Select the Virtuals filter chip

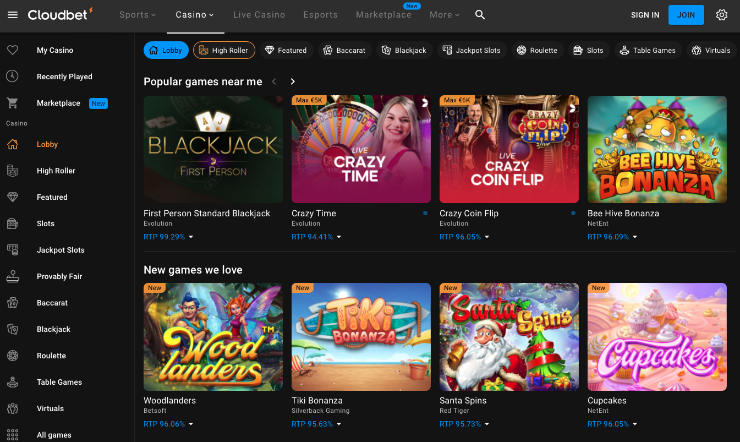click(711, 50)
